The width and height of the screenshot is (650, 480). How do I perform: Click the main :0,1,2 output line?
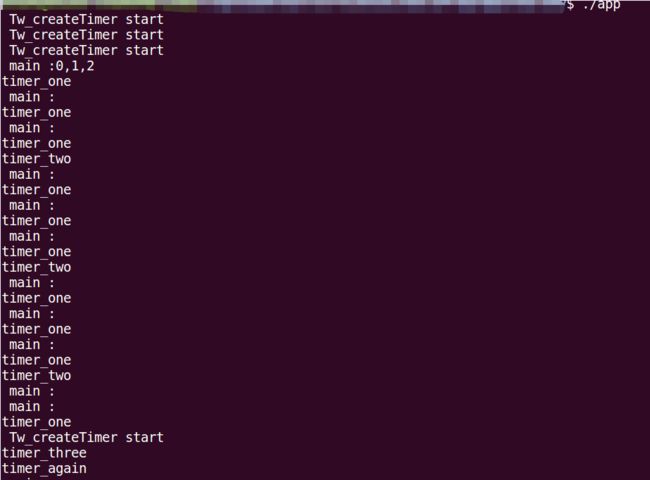click(x=52, y=66)
